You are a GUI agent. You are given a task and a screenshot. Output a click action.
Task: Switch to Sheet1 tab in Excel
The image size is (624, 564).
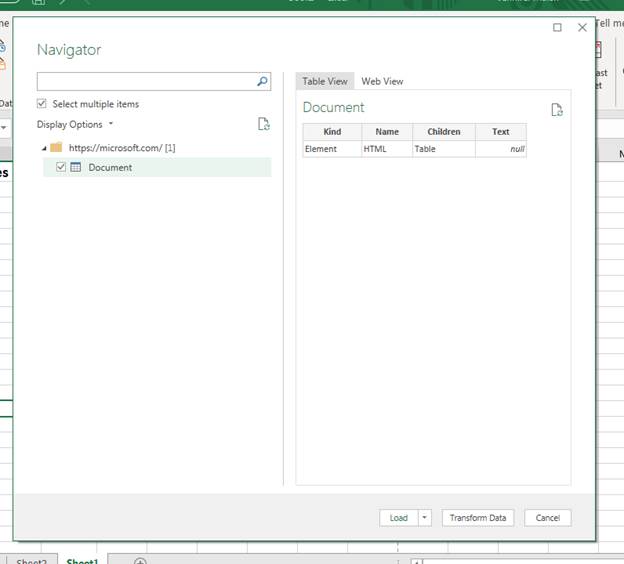(82, 560)
